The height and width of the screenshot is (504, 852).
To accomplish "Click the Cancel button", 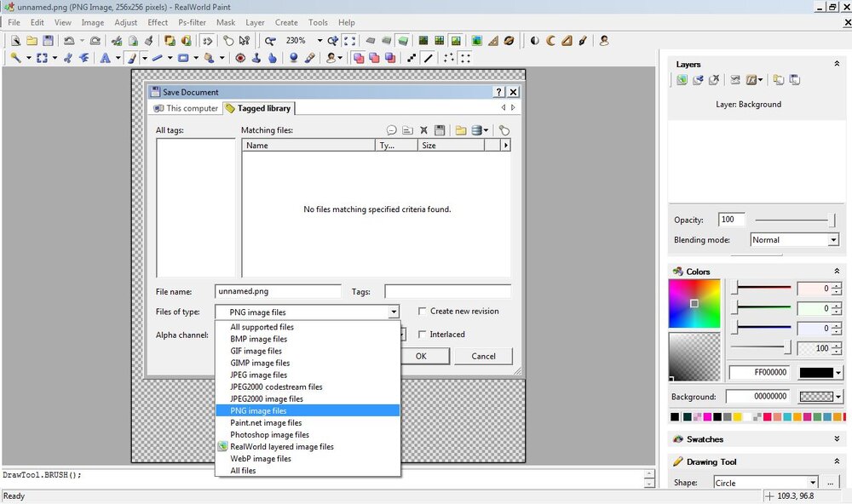I will [x=483, y=356].
